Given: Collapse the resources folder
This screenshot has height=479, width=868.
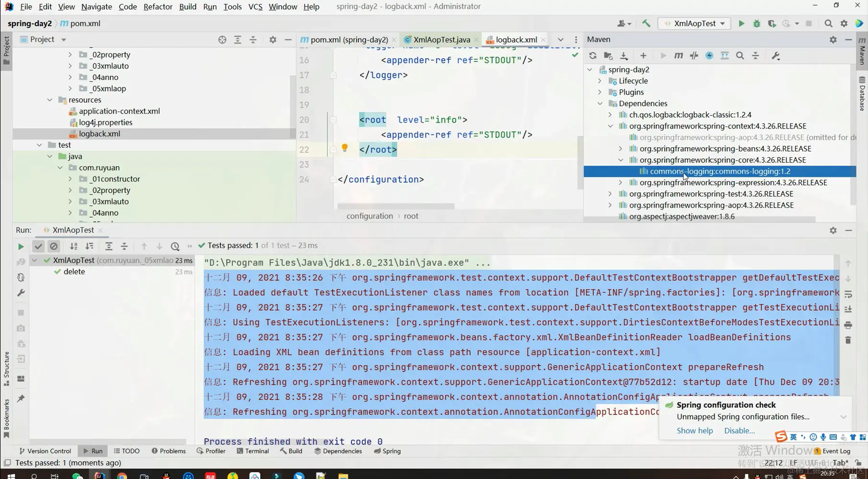Looking at the screenshot, I should (49, 100).
